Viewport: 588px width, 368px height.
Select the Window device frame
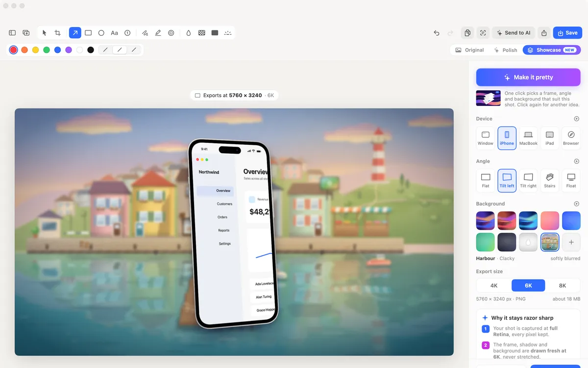pos(486,138)
